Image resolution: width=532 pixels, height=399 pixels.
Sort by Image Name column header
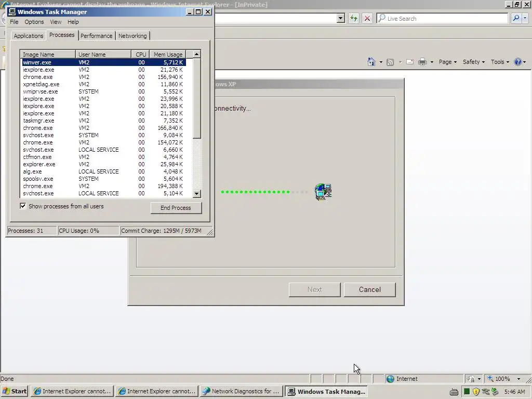tap(47, 54)
